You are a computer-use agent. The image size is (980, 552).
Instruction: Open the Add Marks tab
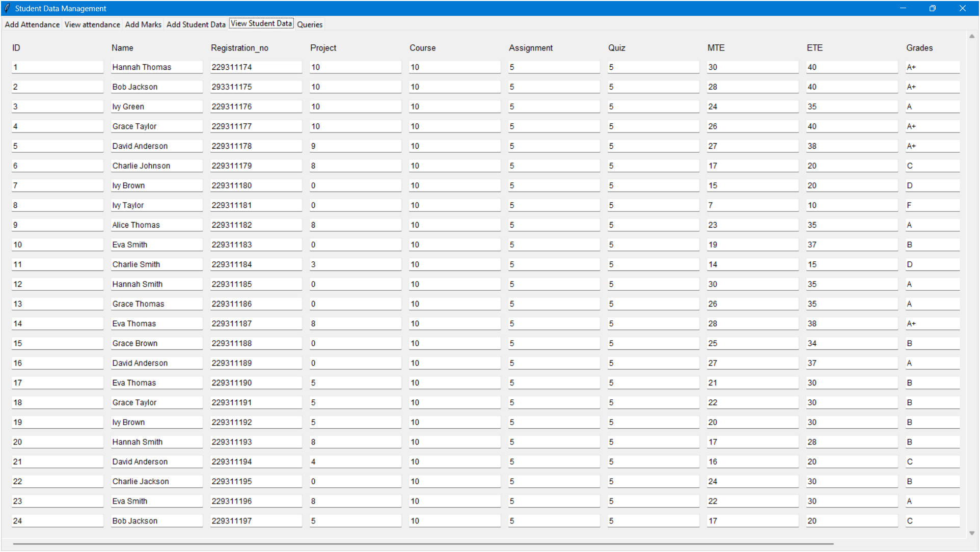(x=143, y=24)
